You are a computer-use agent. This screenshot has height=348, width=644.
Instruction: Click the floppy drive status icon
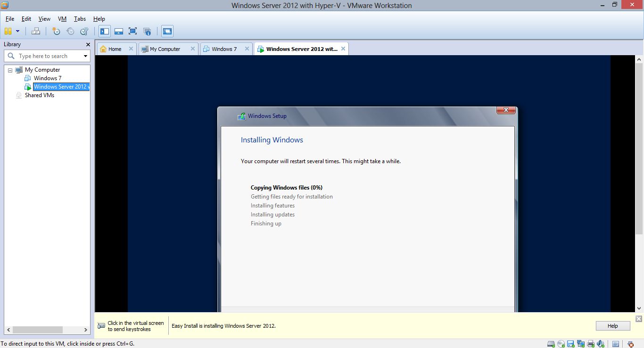(x=570, y=344)
